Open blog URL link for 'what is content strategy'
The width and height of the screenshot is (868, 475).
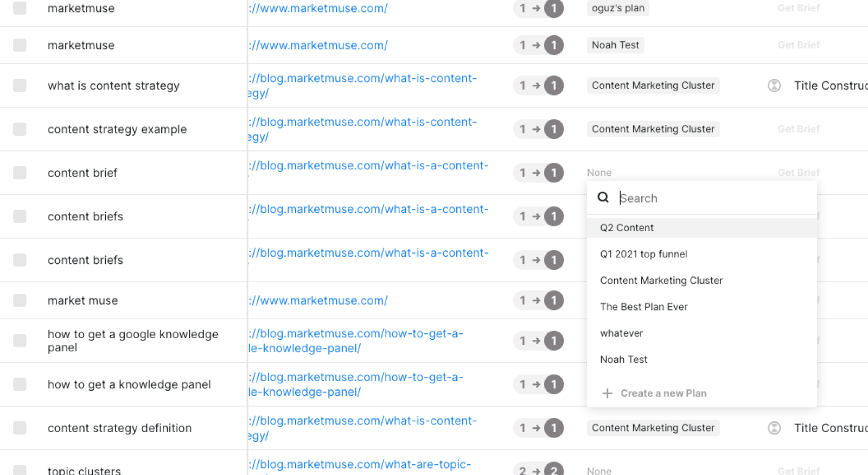(362, 86)
